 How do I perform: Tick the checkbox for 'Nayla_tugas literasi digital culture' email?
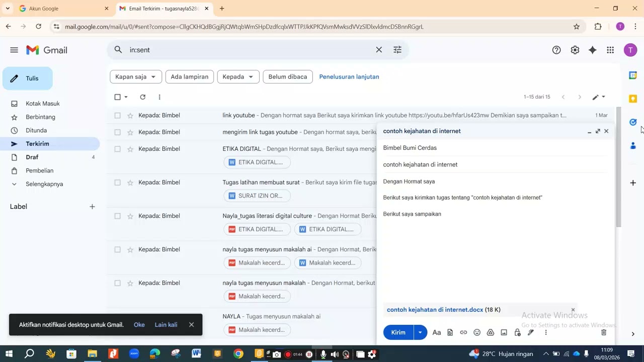(117, 216)
